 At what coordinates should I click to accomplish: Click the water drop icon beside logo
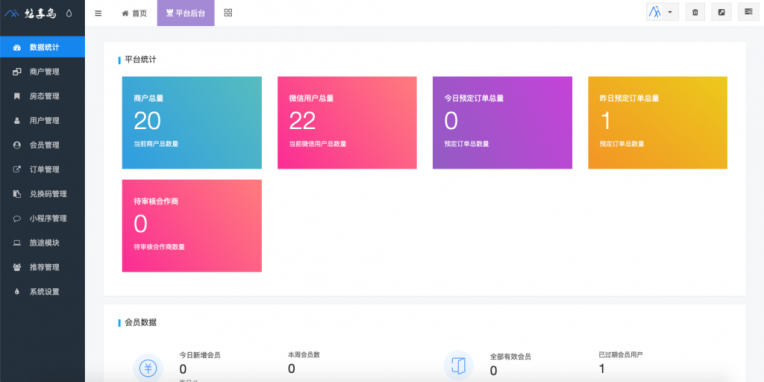coord(69,14)
